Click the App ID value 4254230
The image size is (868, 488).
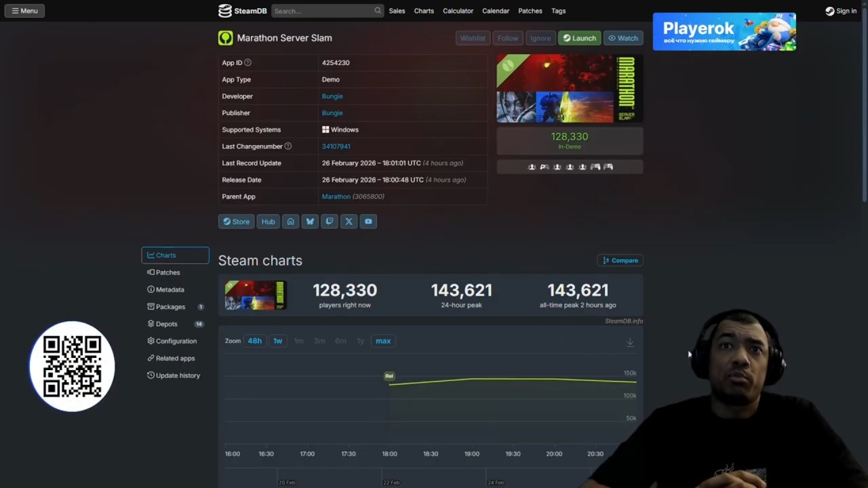pyautogui.click(x=336, y=62)
